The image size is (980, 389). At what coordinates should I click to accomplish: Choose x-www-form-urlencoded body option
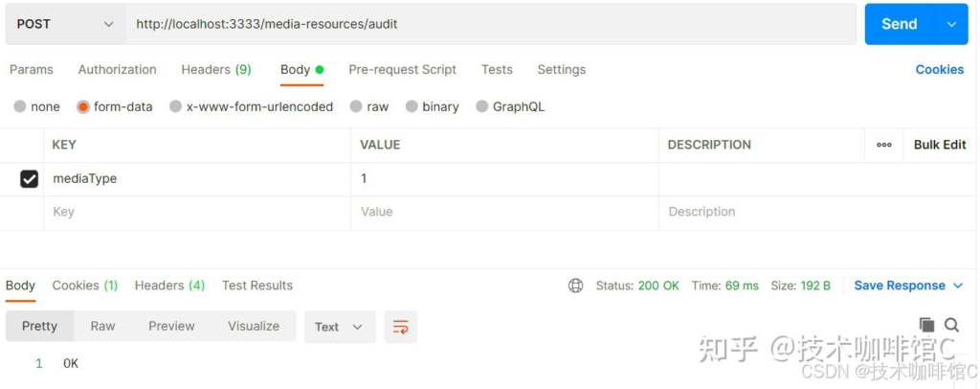click(175, 107)
